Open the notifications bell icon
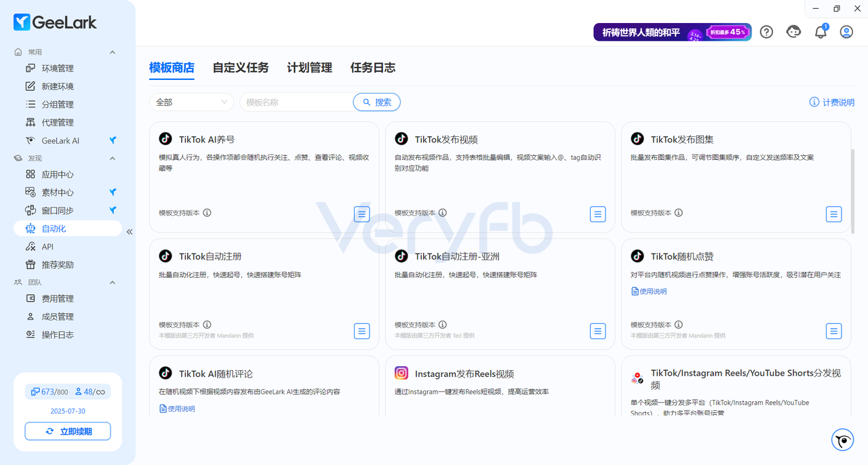Image resolution: width=868 pixels, height=465 pixels. [x=821, y=32]
